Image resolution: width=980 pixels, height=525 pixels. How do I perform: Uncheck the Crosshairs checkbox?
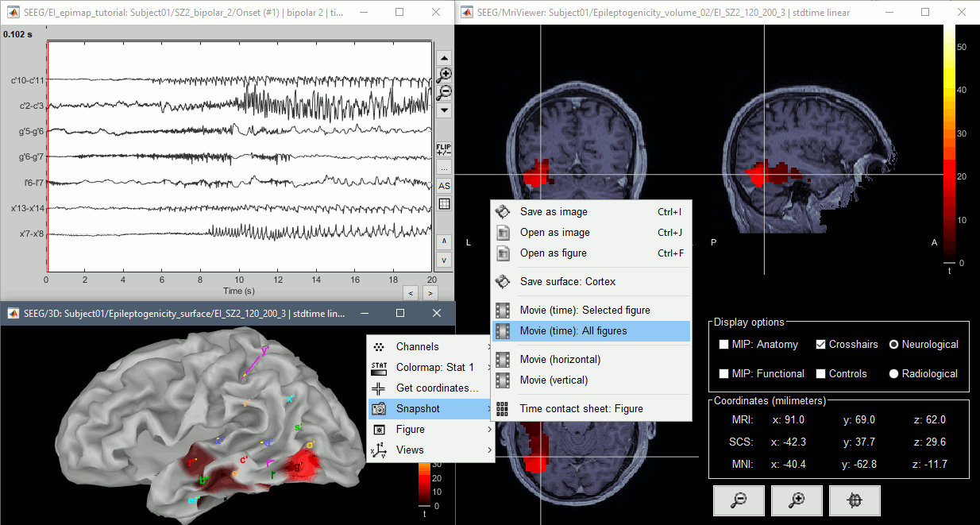tap(819, 345)
